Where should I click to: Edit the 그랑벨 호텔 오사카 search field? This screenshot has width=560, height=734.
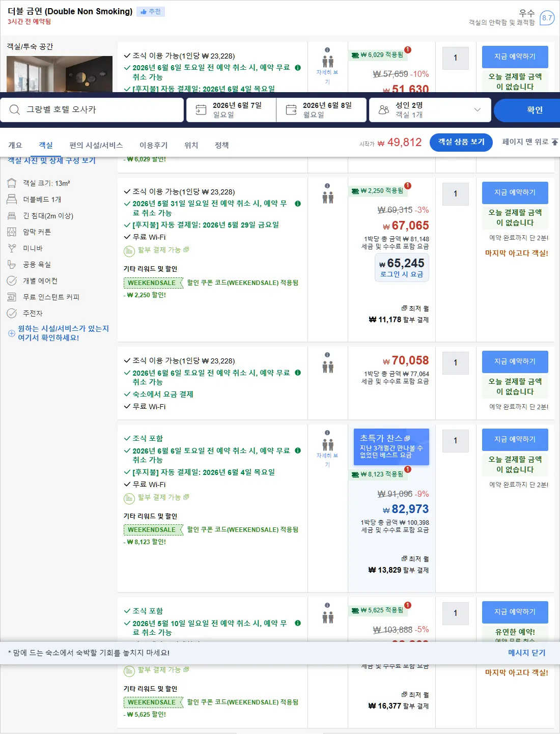pyautogui.click(x=92, y=110)
